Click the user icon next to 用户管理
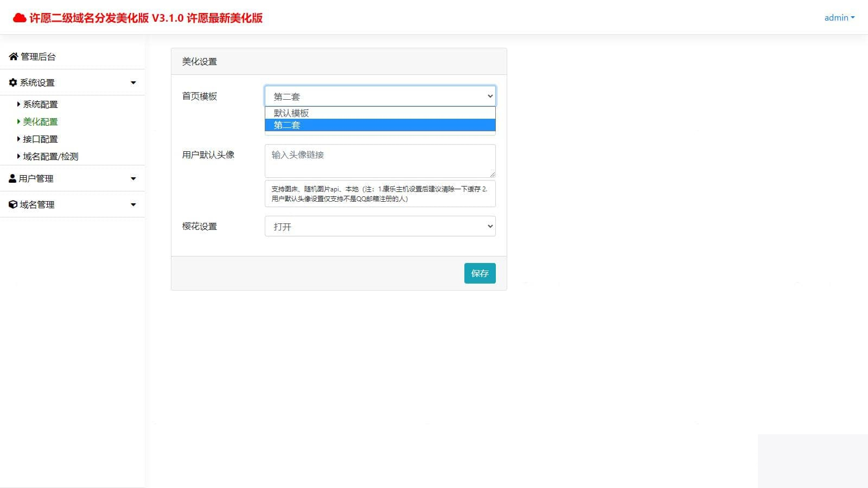The height and width of the screenshot is (488, 868). pyautogui.click(x=12, y=178)
